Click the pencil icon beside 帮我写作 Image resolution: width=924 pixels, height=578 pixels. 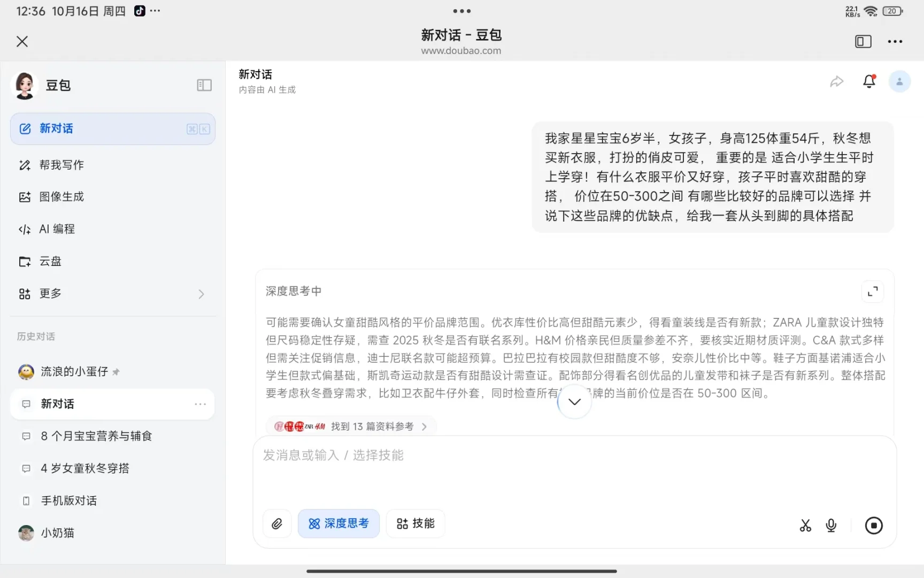(25, 165)
